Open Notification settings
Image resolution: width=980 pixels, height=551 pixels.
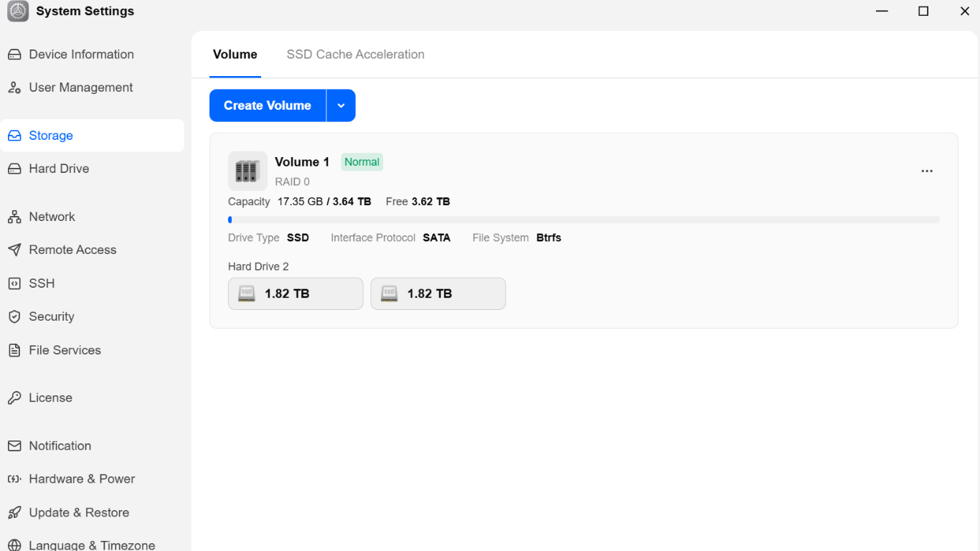[x=92, y=446]
